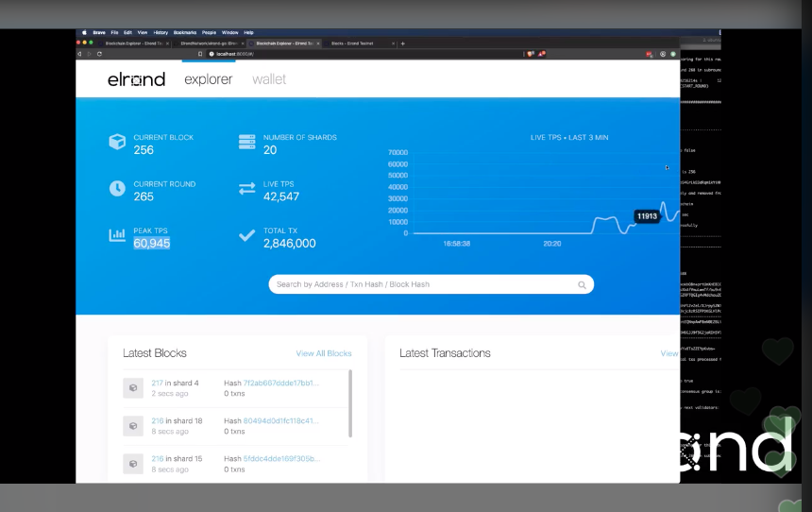812x512 pixels.
Task: Switch to the ElrondNetwork/elrond-go tab
Action: tap(208, 43)
